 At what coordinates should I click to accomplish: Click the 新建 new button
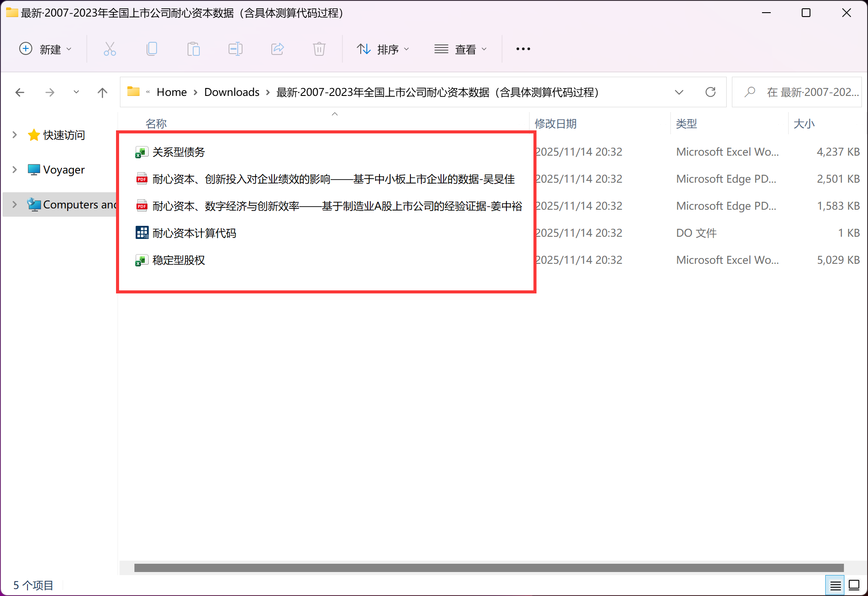coord(45,49)
